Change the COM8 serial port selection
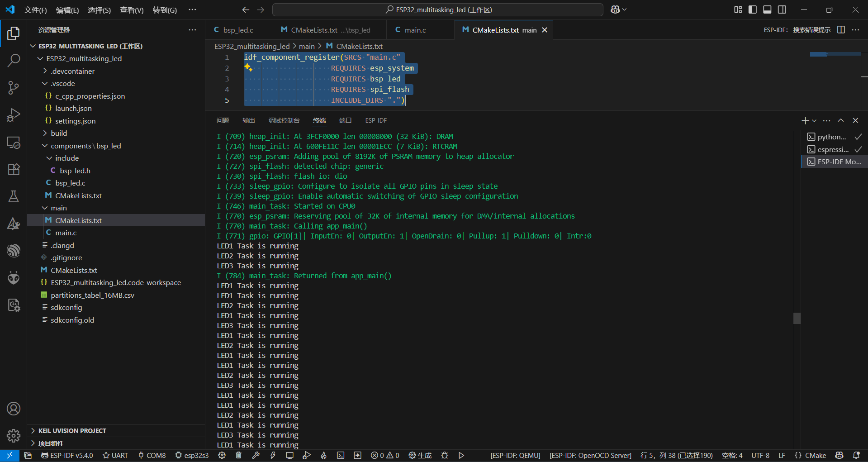This screenshot has height=462, width=868. (152, 455)
